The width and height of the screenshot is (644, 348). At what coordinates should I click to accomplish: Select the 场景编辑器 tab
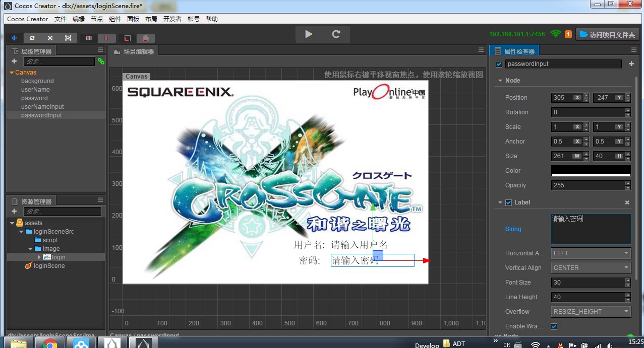(134, 51)
